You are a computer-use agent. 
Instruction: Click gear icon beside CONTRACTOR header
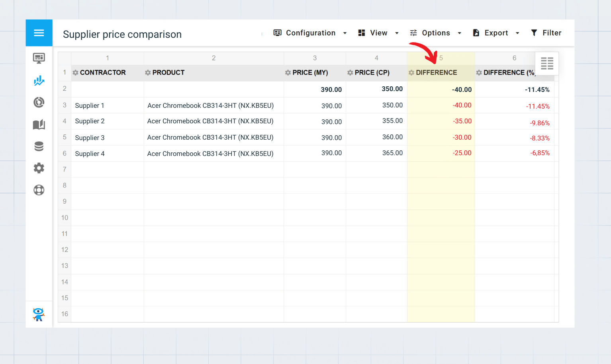point(75,73)
